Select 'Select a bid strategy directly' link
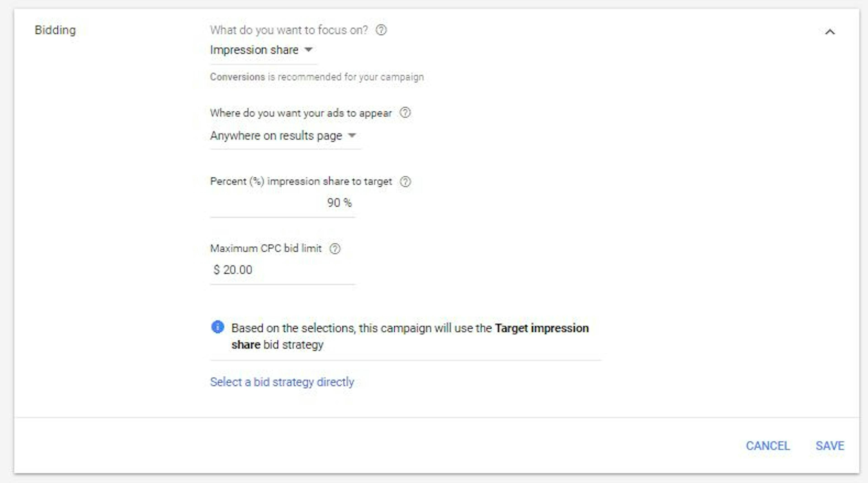This screenshot has width=868, height=483. coord(282,382)
